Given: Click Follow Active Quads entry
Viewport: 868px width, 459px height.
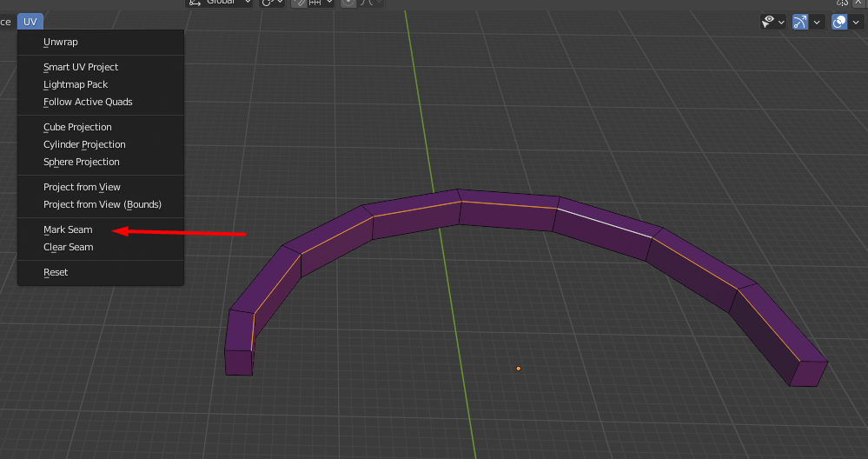Looking at the screenshot, I should point(88,102).
